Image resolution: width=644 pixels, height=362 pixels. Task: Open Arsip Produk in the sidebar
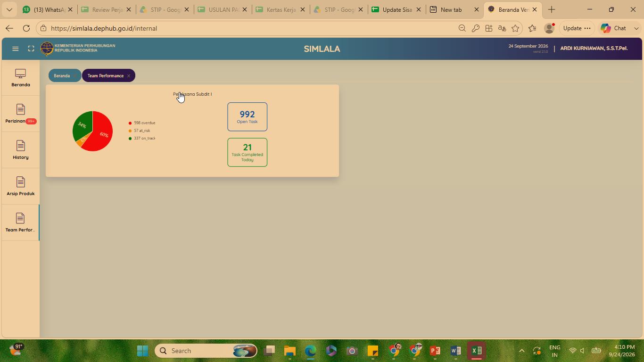(x=21, y=187)
